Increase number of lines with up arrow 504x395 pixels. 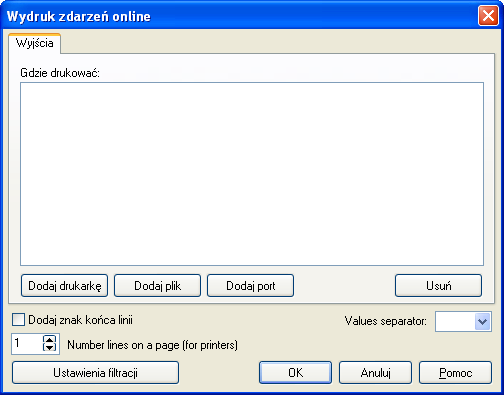(x=49, y=340)
